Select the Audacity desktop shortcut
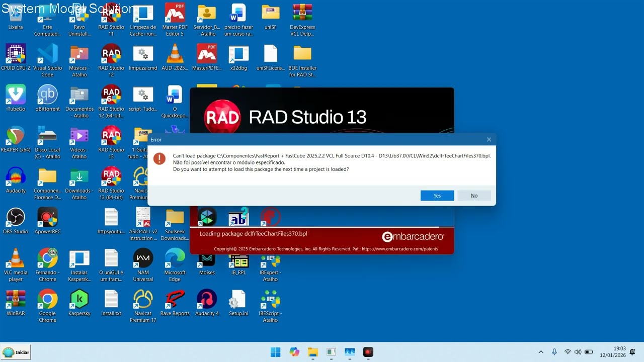The width and height of the screenshot is (644, 362). point(16,179)
